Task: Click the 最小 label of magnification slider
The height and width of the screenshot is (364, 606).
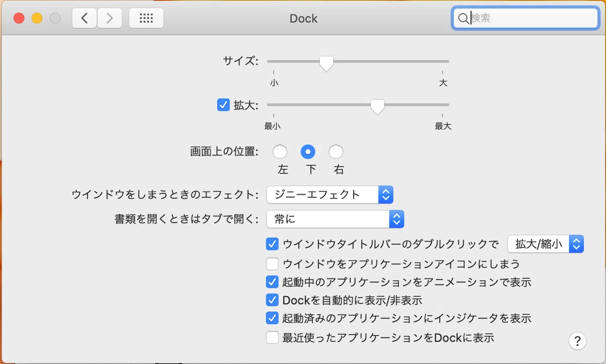Action: [272, 126]
